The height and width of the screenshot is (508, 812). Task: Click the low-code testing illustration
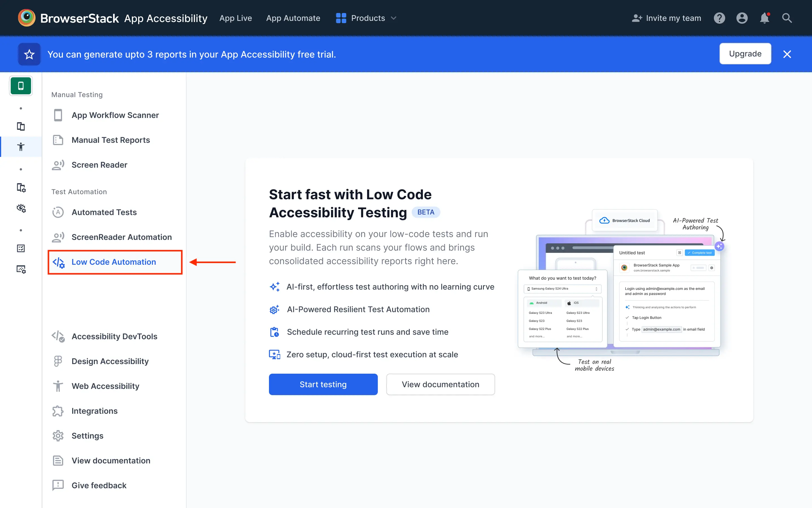pyautogui.click(x=622, y=290)
